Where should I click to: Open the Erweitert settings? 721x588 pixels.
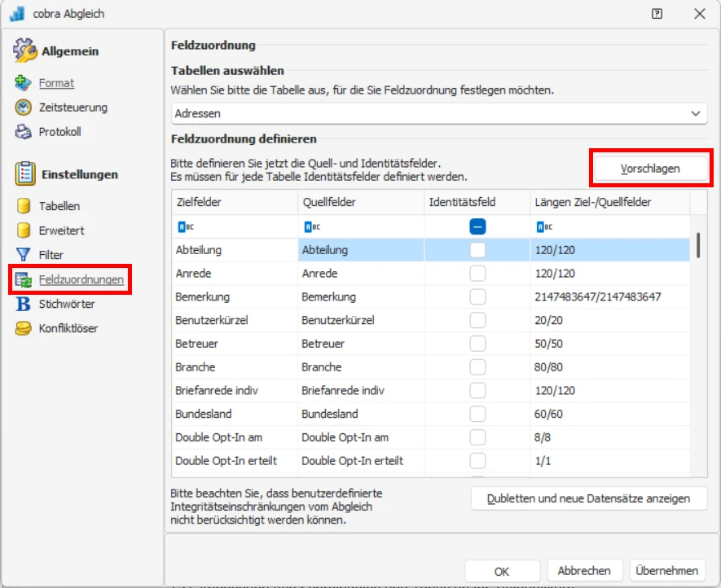pyautogui.click(x=62, y=230)
